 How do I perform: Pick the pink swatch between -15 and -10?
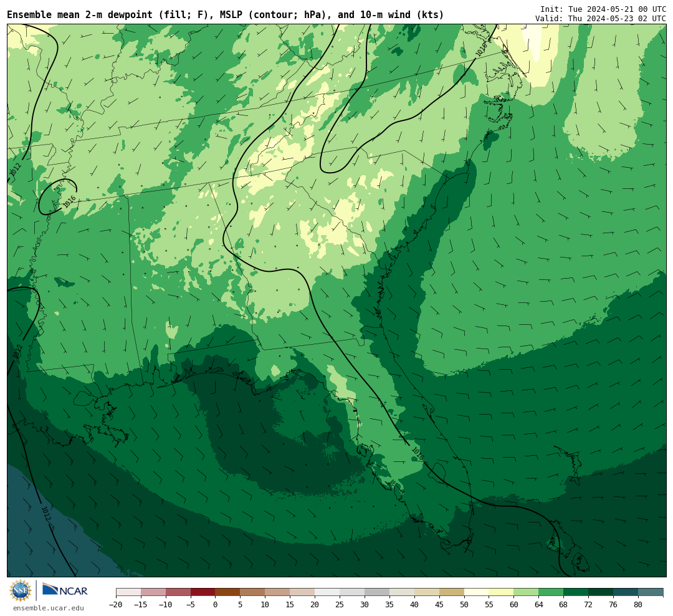pyautogui.click(x=153, y=592)
